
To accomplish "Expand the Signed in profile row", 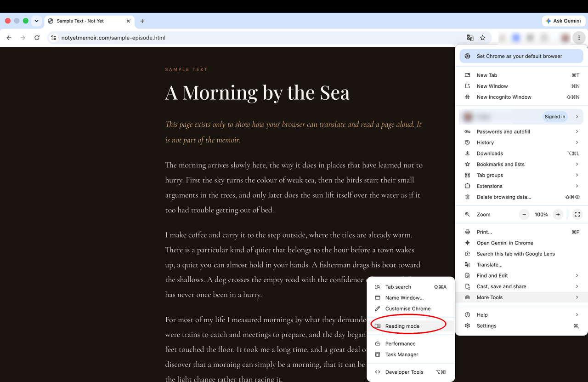I will 521,117.
